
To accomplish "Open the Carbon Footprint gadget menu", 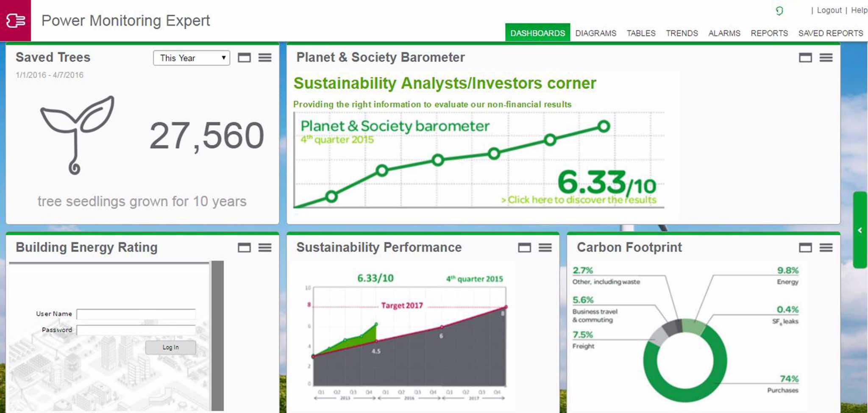I will (x=826, y=247).
